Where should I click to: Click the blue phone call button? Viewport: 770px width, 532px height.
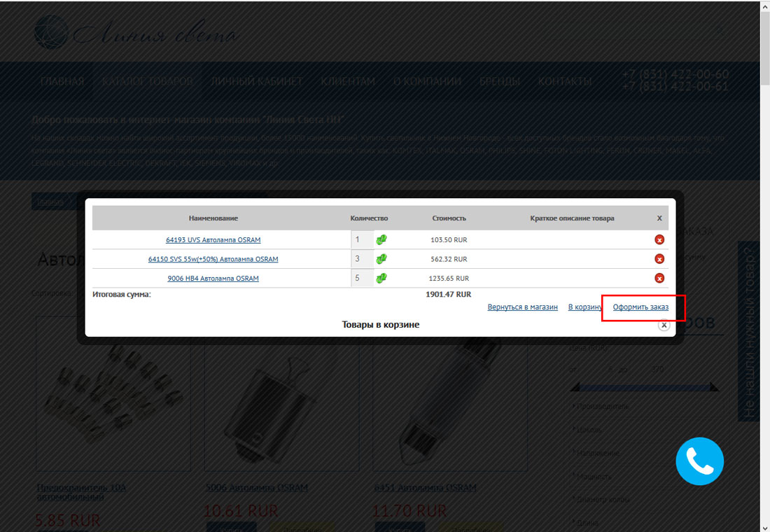[x=699, y=461]
